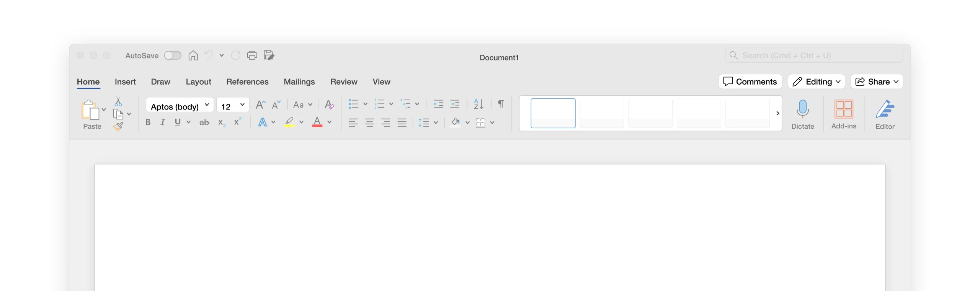Click the Sort A to Z icon
Screen dimensions: 980x291
(x=479, y=104)
